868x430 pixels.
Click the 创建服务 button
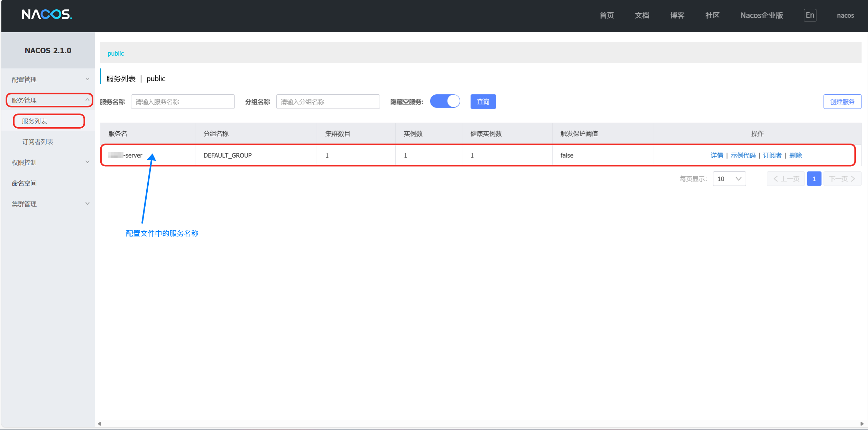[x=842, y=102]
